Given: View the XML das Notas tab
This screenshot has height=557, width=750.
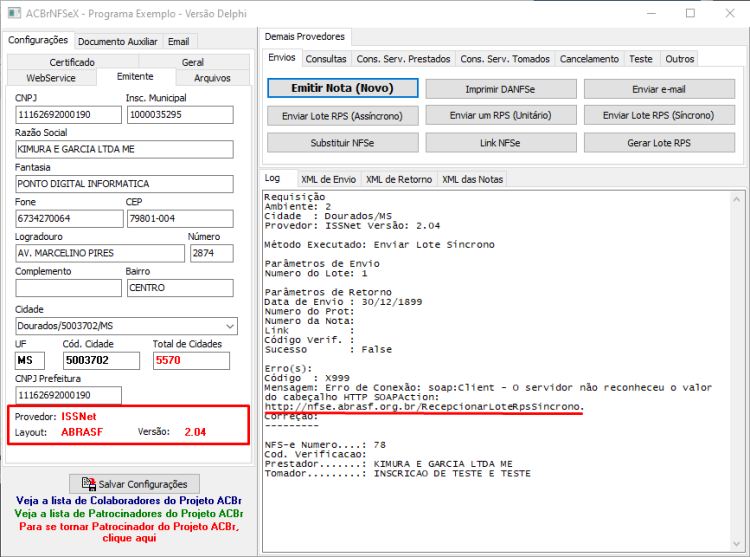Looking at the screenshot, I should click(x=473, y=180).
